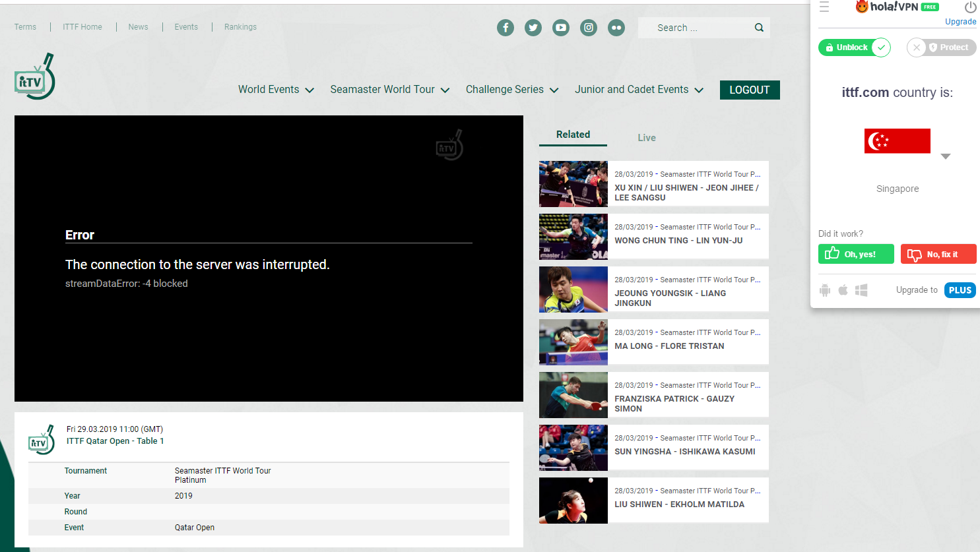Image resolution: width=980 pixels, height=552 pixels.
Task: Expand the Seamaster World Tour menu
Action: [x=389, y=90]
